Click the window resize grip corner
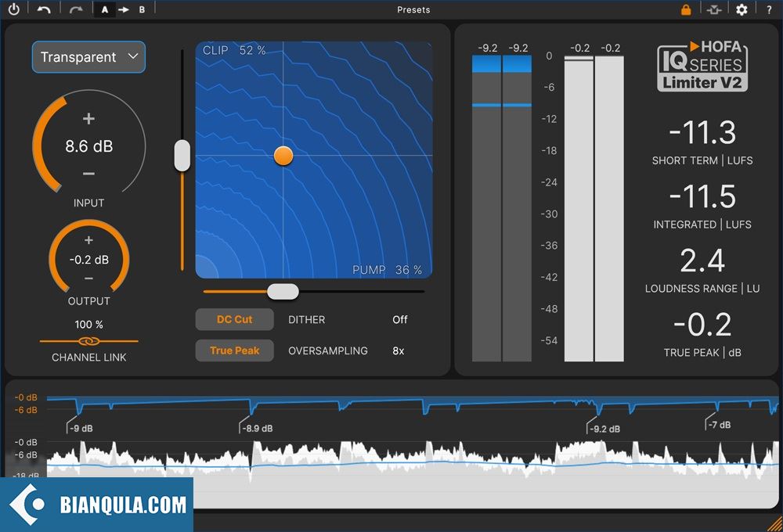 (774, 524)
